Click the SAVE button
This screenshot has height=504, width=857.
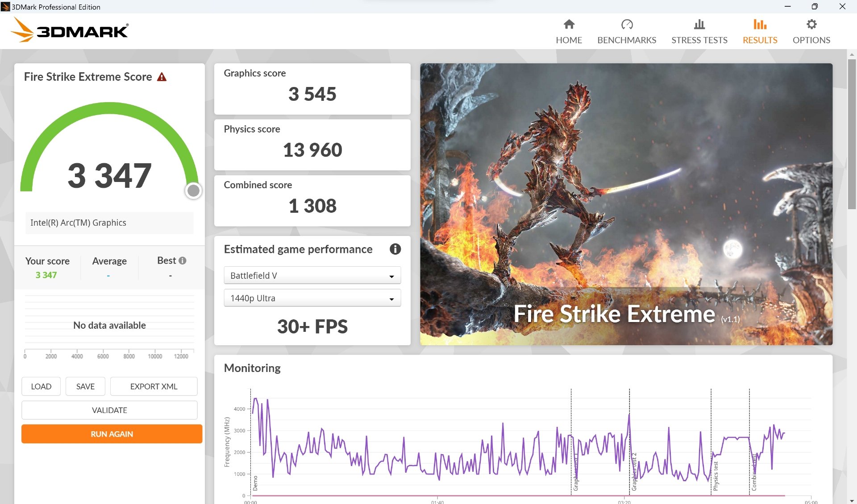pos(85,386)
